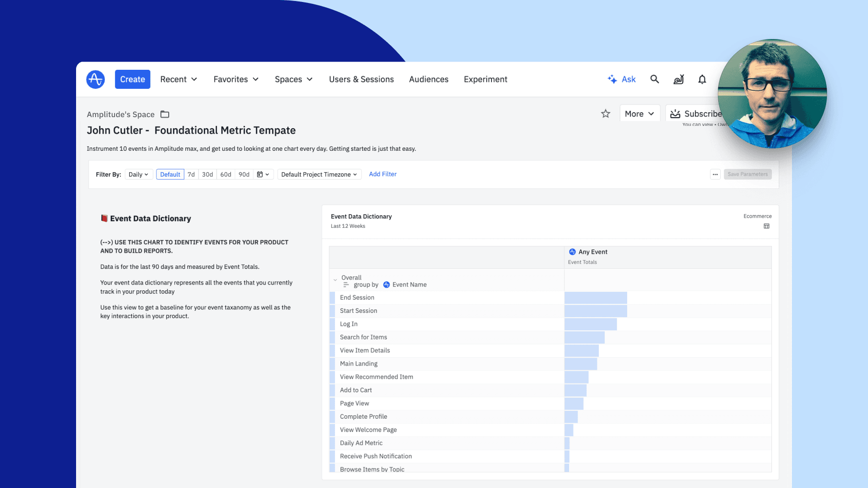Screen dimensions: 868x488
Task: Click the folder icon beside Amplitude's Space
Action: click(x=165, y=114)
